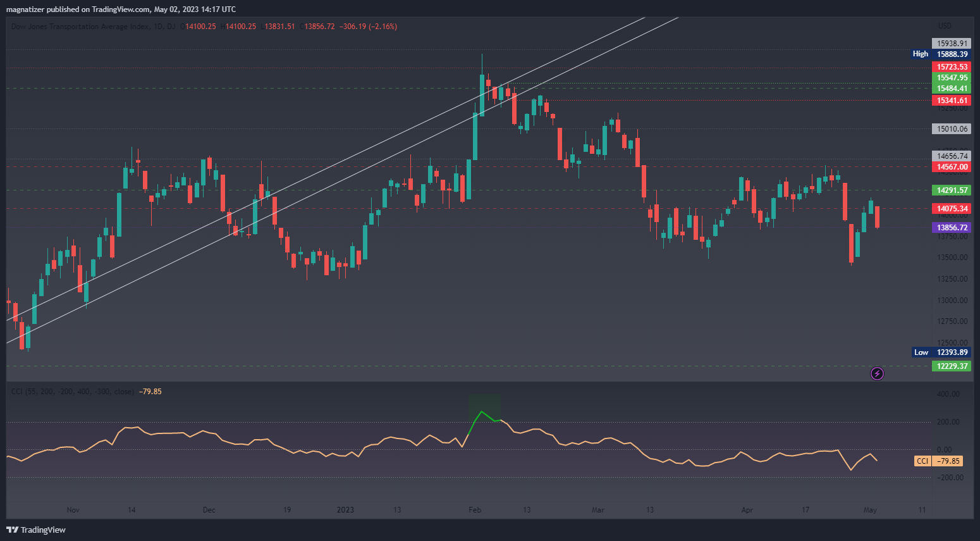Click the red 15723.53 price level tag
Viewport: 980px width, 541px height.
click(952, 67)
